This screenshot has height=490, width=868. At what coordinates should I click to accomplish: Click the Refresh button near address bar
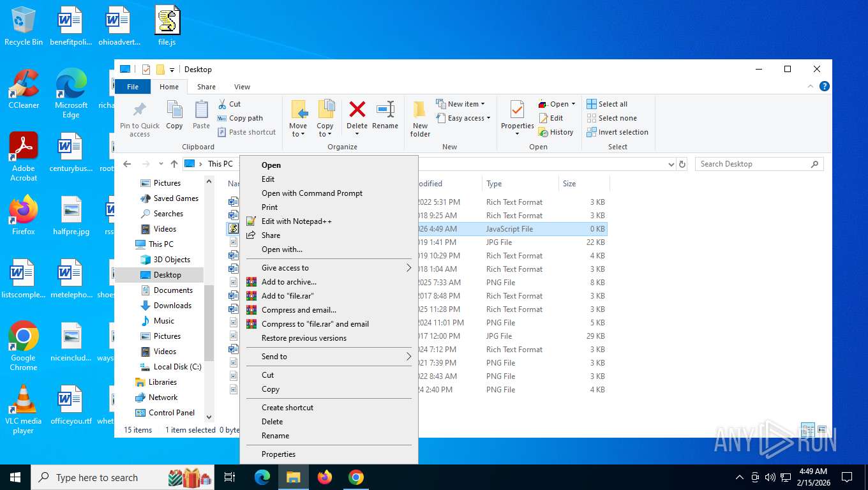tap(682, 164)
